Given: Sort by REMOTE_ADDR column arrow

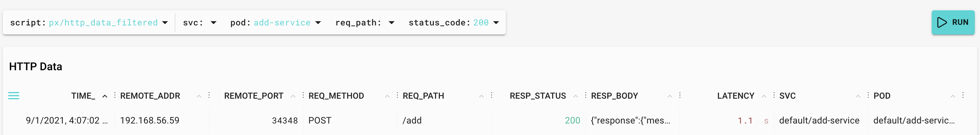Looking at the screenshot, I should pyautogui.click(x=199, y=96).
